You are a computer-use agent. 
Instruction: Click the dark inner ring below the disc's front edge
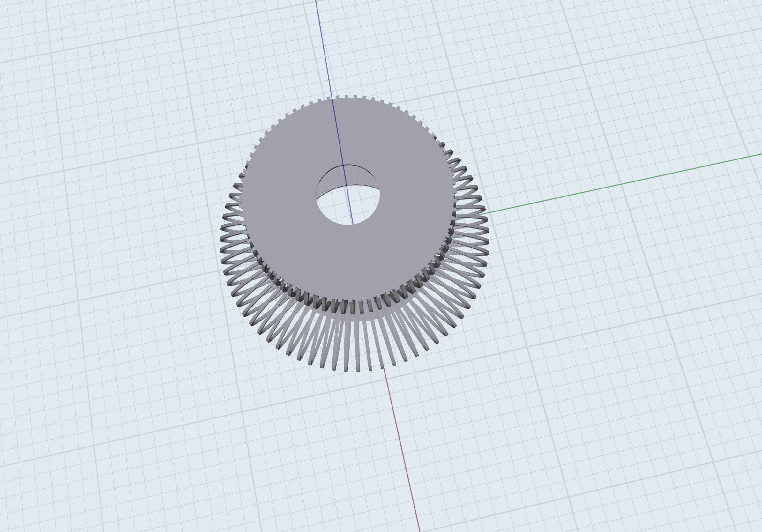click(x=343, y=307)
